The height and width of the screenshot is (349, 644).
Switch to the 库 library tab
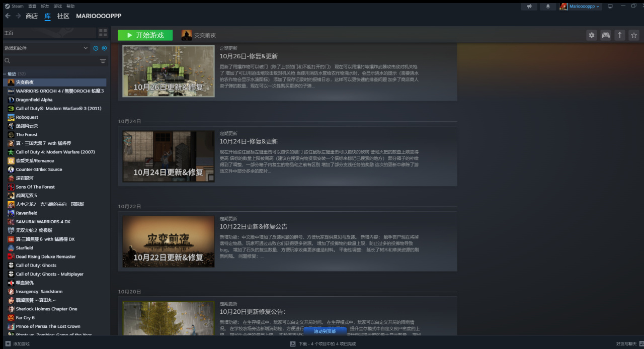coord(47,16)
